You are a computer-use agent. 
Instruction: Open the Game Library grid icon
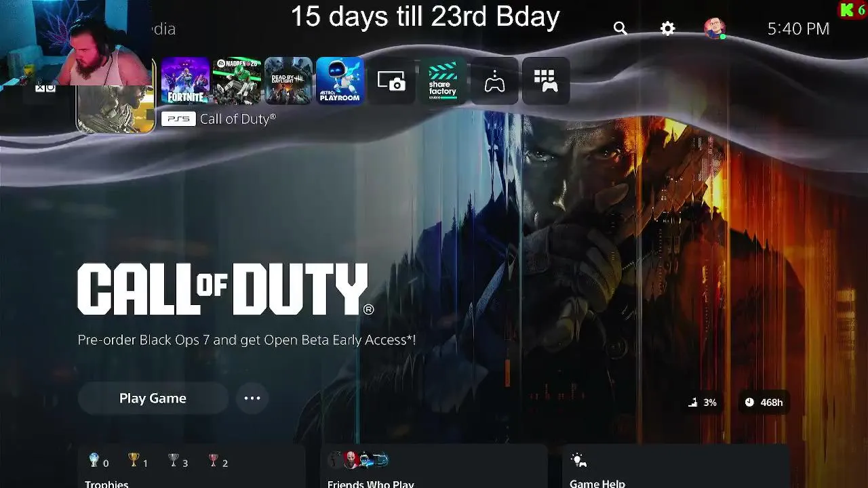tap(546, 81)
